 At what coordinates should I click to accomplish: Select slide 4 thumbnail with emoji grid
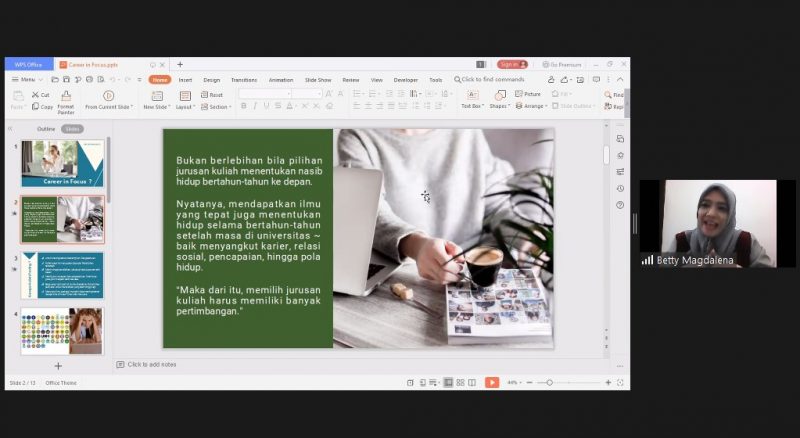pos(62,331)
